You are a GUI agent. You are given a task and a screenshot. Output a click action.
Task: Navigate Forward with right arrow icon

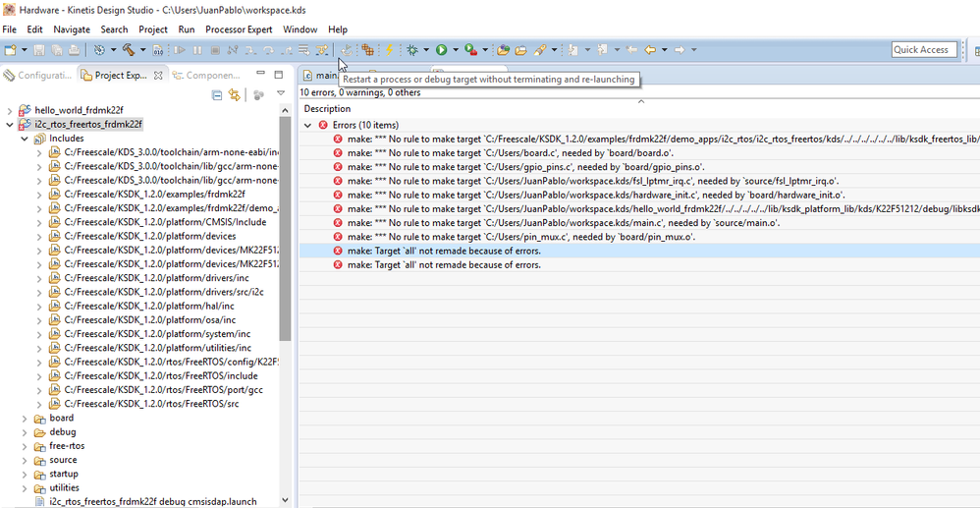coord(680,49)
